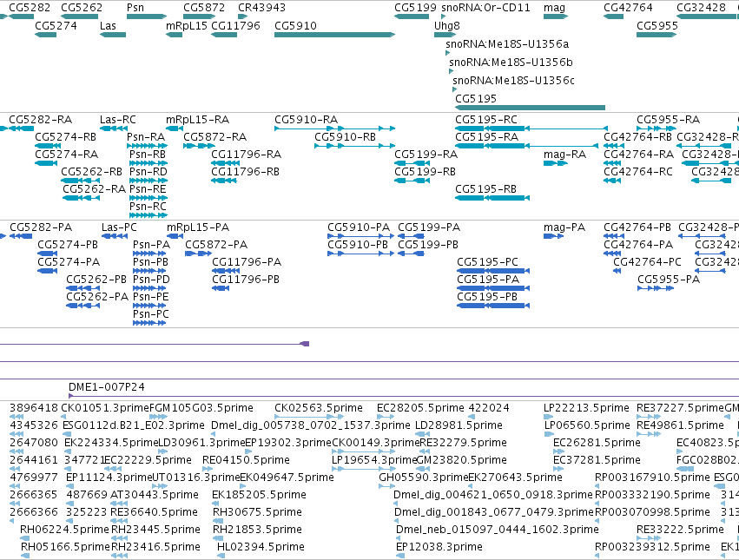
Task: Open snoRNA:Me18S-U1356c label
Action: [x=514, y=81]
